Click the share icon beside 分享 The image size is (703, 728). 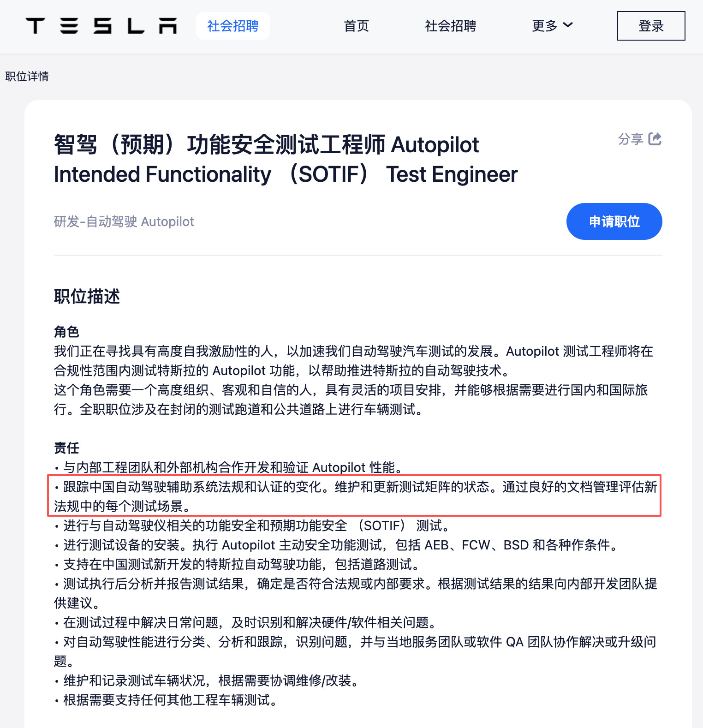click(x=655, y=139)
